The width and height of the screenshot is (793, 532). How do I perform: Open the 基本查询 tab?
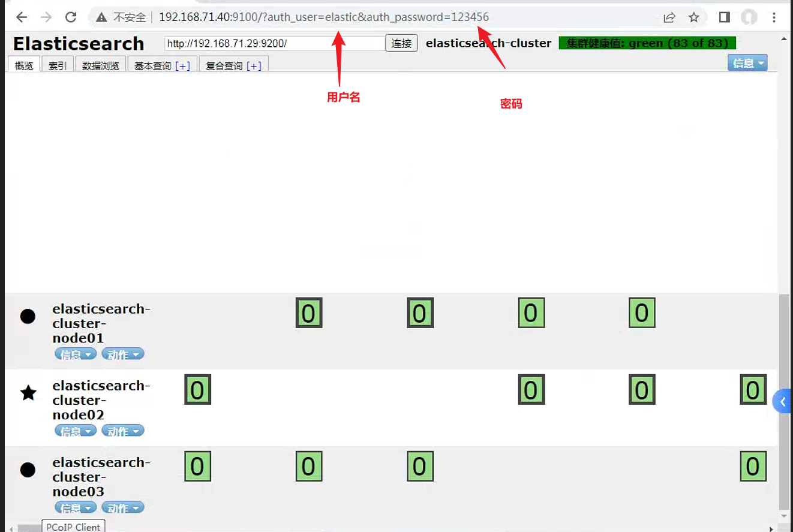coord(153,66)
